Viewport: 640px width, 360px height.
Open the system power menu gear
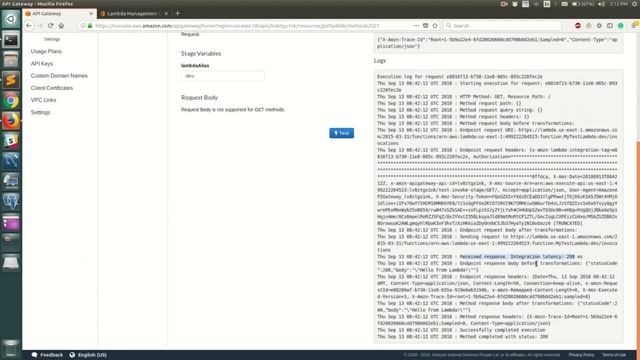tap(635, 4)
